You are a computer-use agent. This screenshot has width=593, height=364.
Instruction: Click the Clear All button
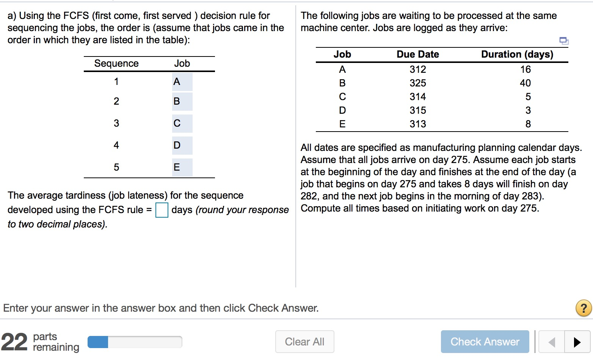[x=304, y=342]
